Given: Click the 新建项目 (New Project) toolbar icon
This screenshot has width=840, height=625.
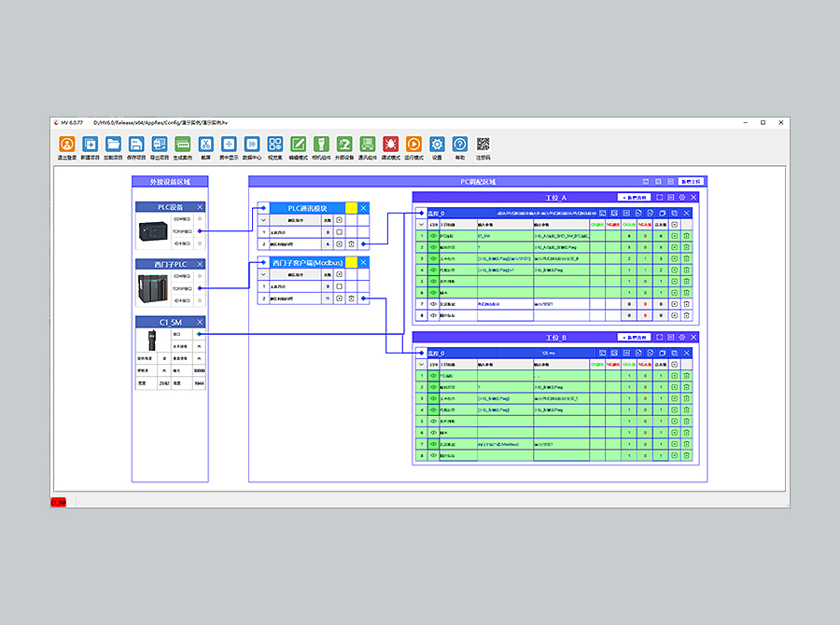Looking at the screenshot, I should pyautogui.click(x=90, y=145).
